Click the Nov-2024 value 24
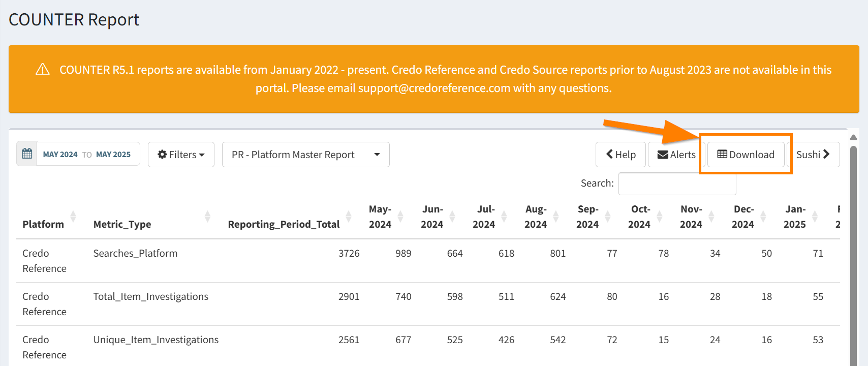868x366 pixels. 715,340
